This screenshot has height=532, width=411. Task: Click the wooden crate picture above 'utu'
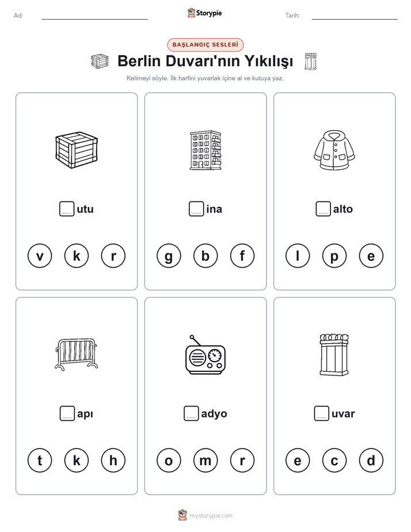pos(77,150)
